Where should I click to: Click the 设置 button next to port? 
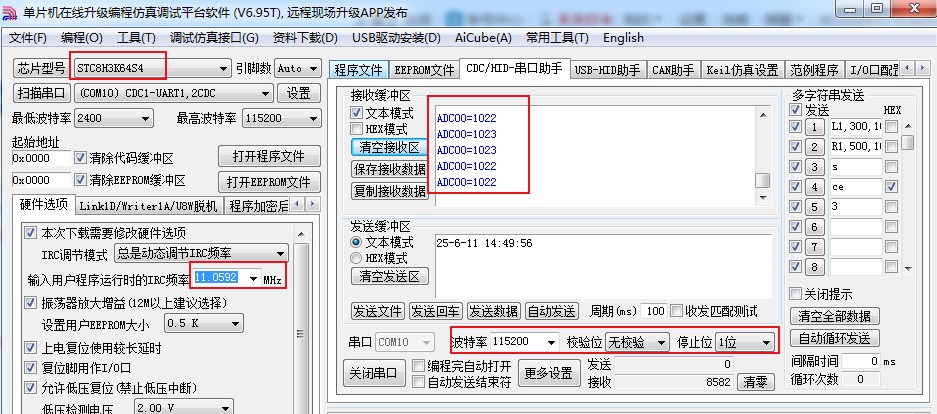click(299, 94)
